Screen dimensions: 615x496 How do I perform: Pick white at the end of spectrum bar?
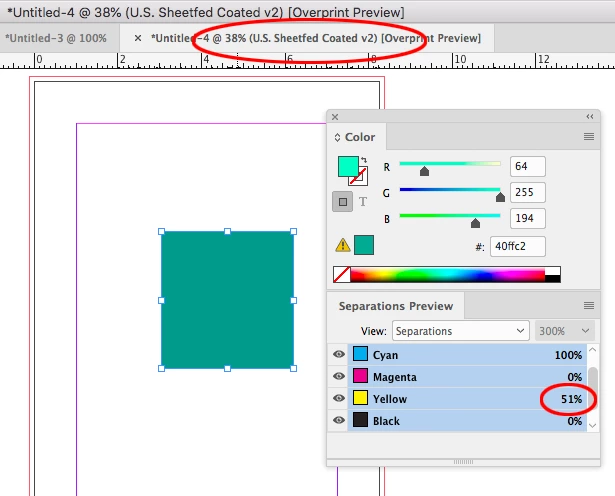click(553, 271)
